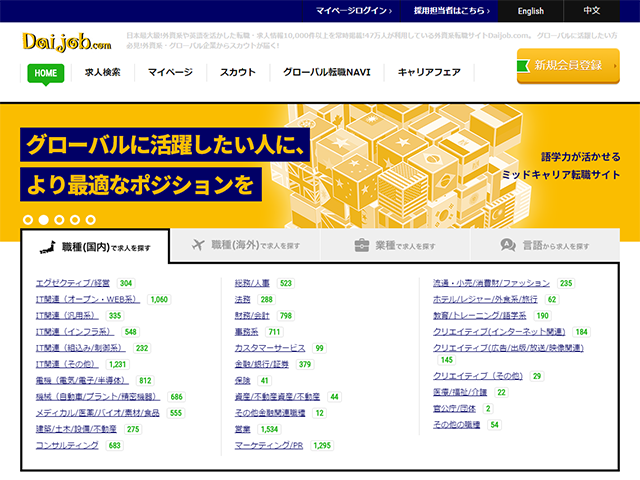Open 保険 category link
Viewport: 640px width, 480px height.
[242, 380]
